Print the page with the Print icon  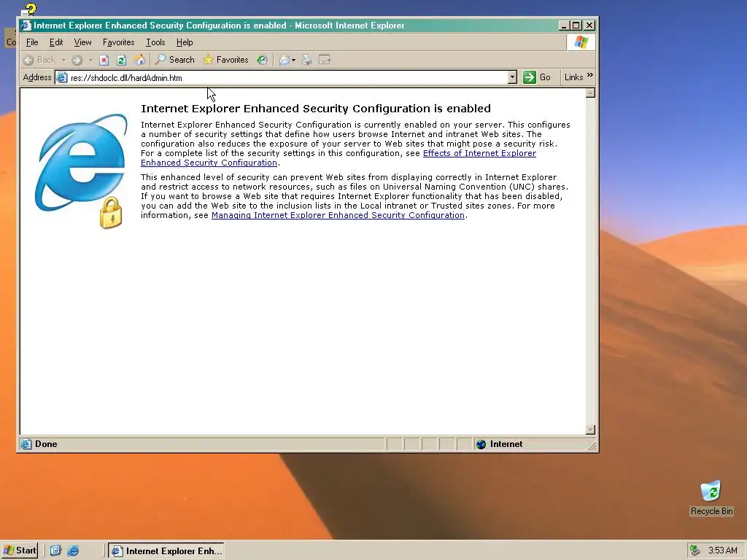pos(307,60)
